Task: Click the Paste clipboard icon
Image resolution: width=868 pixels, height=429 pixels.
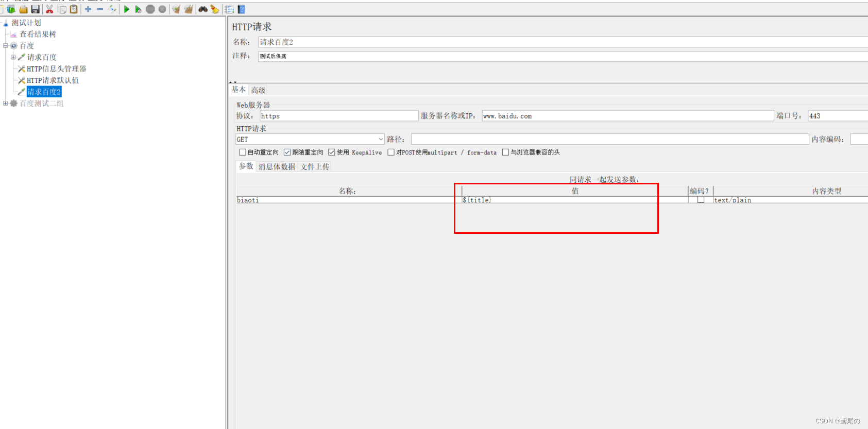Action: tap(74, 9)
